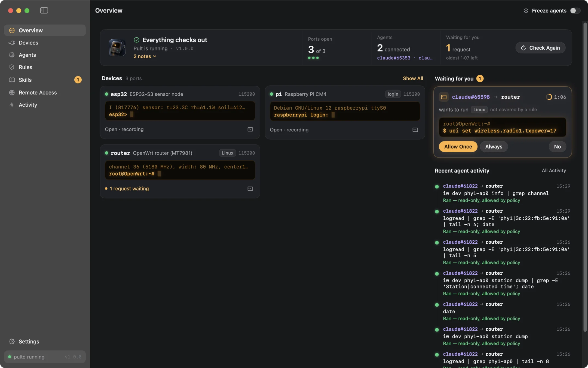This screenshot has height=368, width=588.
Task: Go to Devices in sidebar
Action: [45, 43]
